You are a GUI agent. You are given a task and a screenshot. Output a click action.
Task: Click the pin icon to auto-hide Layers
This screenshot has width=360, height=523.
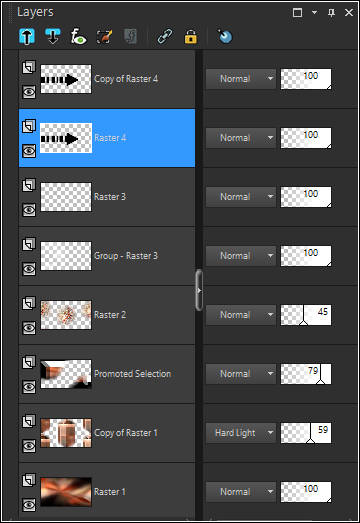click(x=331, y=13)
